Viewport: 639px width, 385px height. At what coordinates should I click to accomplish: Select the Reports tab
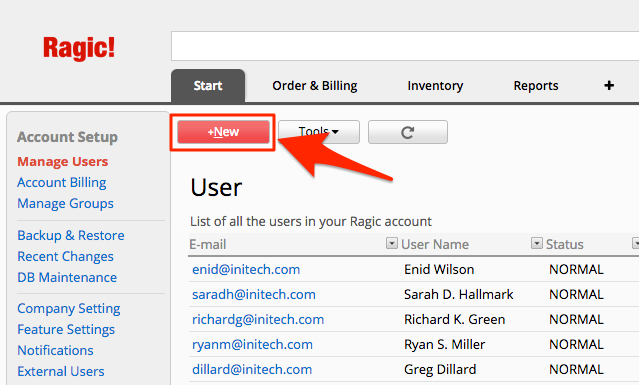535,86
